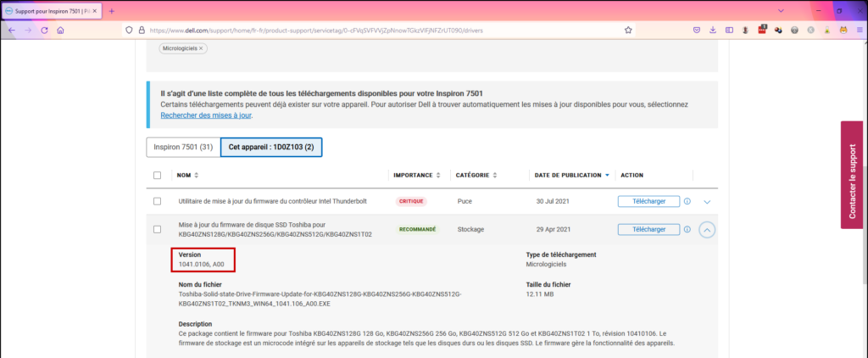Follow Rechercher des mises à jour link
Viewport: 868px width, 358px height.
pyautogui.click(x=207, y=115)
